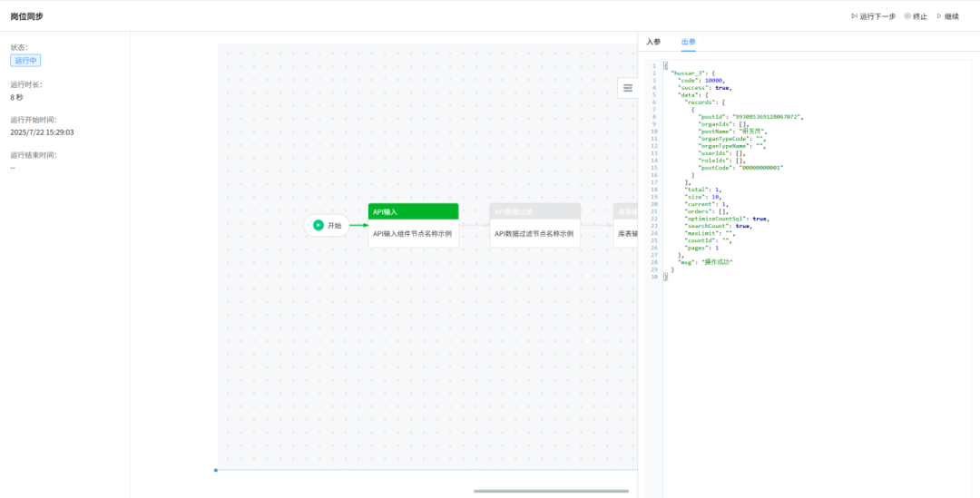The image size is (980, 498).
Task: Click the 岗位同步 page title
Action: click(x=27, y=16)
